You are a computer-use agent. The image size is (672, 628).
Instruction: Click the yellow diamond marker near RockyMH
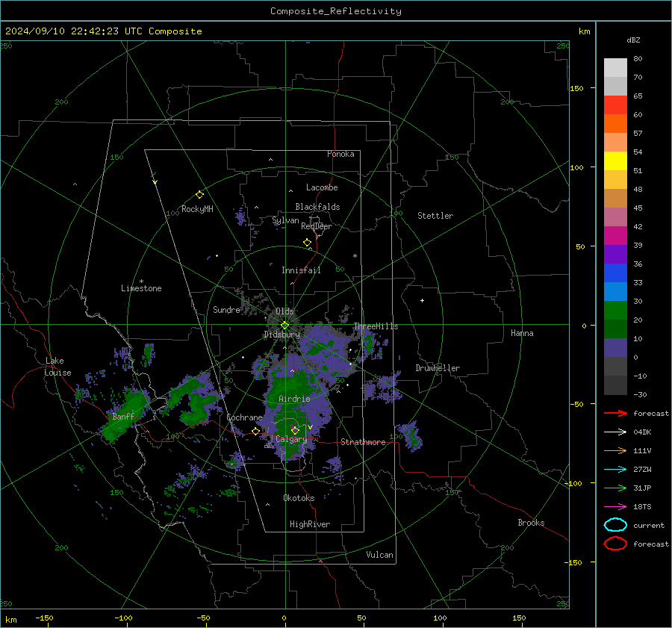[x=199, y=195]
